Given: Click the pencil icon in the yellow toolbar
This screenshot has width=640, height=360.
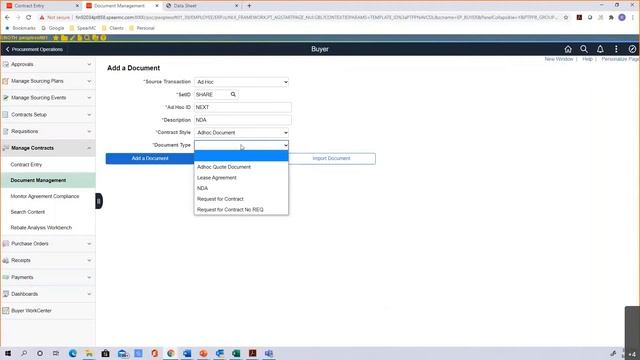Looking at the screenshot, I should (72, 38).
